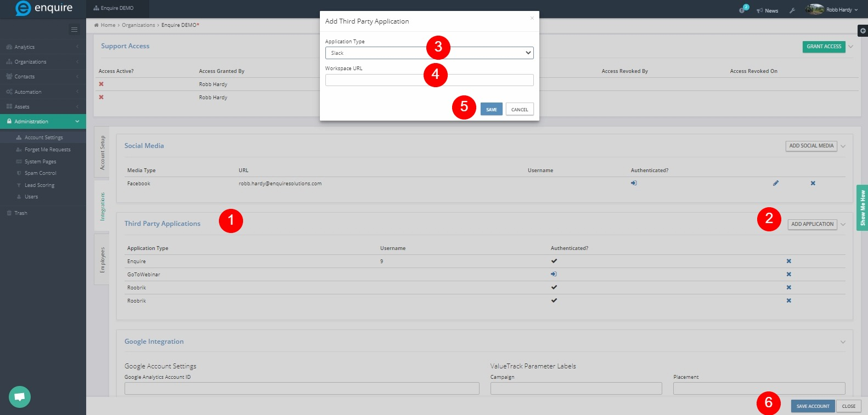Image resolution: width=868 pixels, height=415 pixels.
Task: Edit the Facebook social media row
Action: 776,183
